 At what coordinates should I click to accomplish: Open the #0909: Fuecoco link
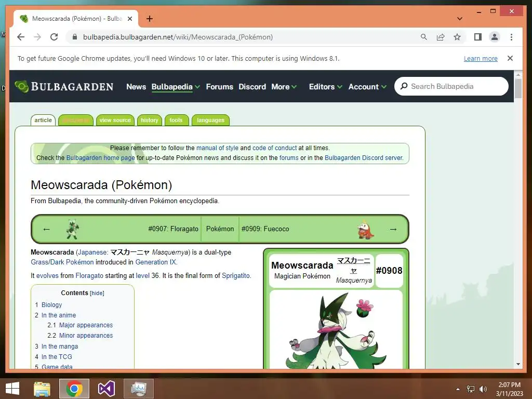pyautogui.click(x=265, y=229)
